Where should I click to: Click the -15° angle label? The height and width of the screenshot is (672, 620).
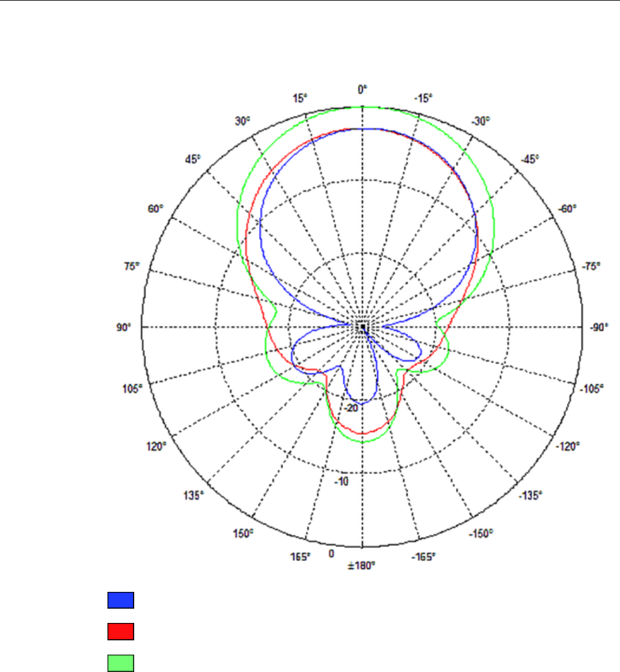click(x=423, y=98)
